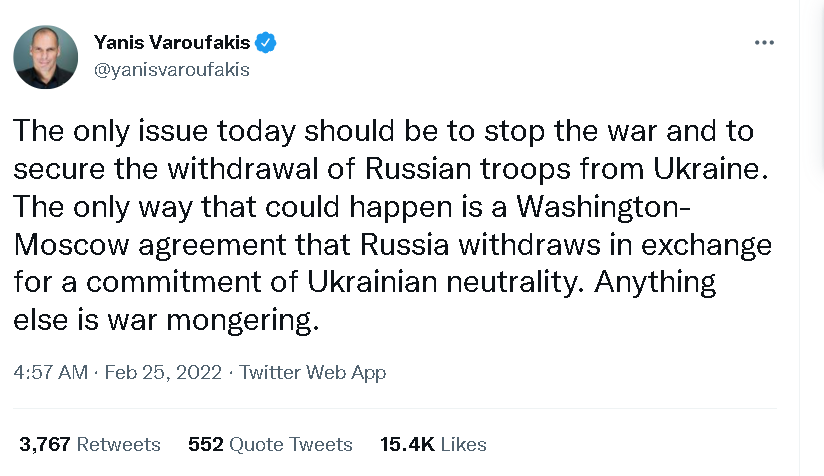
Task: Open Yanis Varoufakis profile photo
Action: point(46,57)
